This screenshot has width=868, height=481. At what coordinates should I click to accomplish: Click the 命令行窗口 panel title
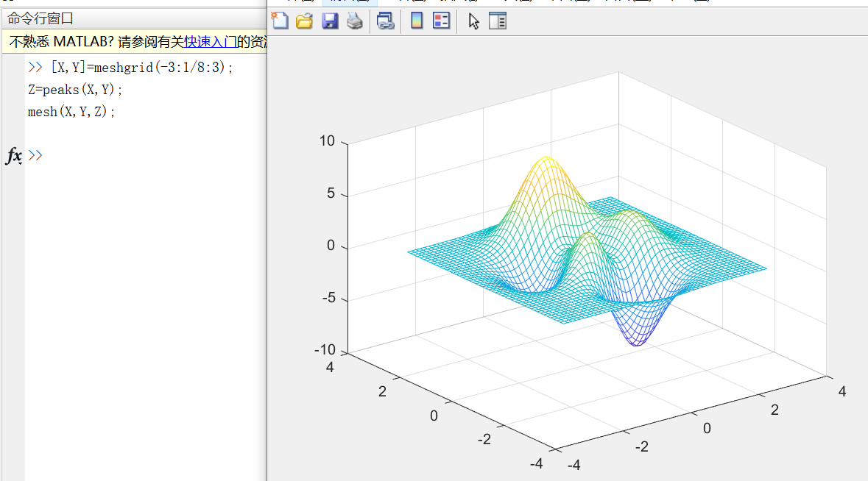pos(40,19)
